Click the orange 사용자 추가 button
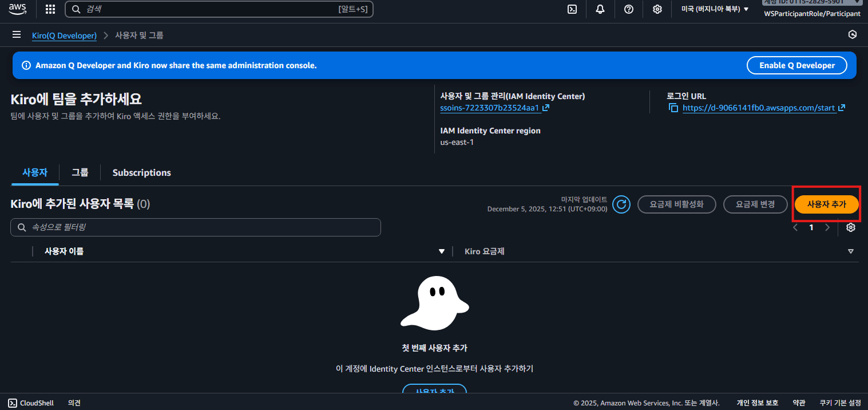 click(x=826, y=204)
